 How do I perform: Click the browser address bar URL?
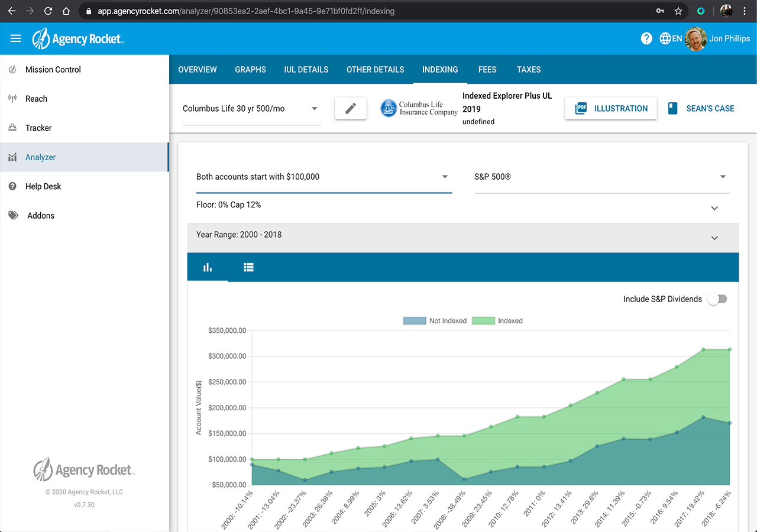[x=246, y=11]
